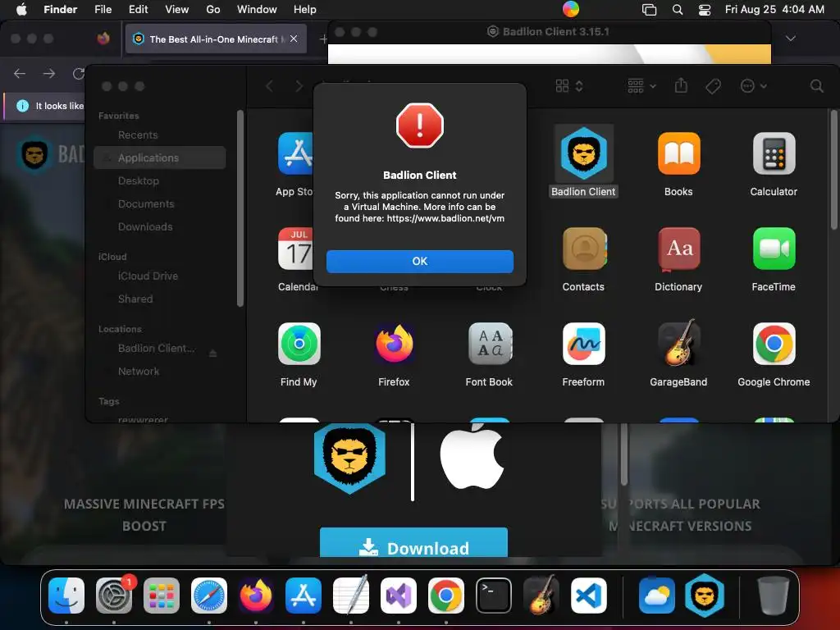The image size is (840, 630).
Task: Open the Finder action (ellipsis) menu
Action: 753,85
